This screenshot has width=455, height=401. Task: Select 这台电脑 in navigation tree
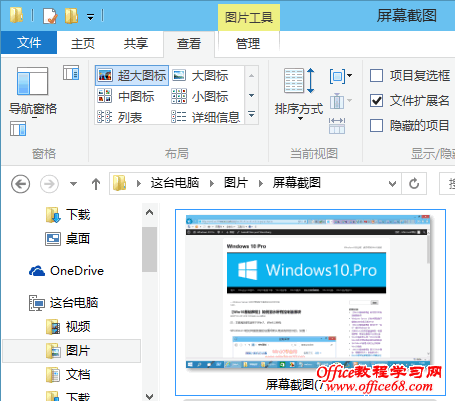pyautogui.click(x=64, y=303)
